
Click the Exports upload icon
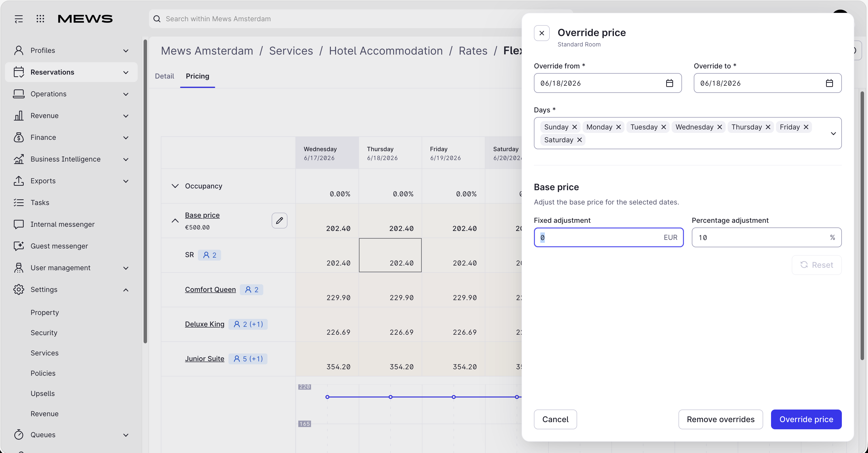[19, 181]
